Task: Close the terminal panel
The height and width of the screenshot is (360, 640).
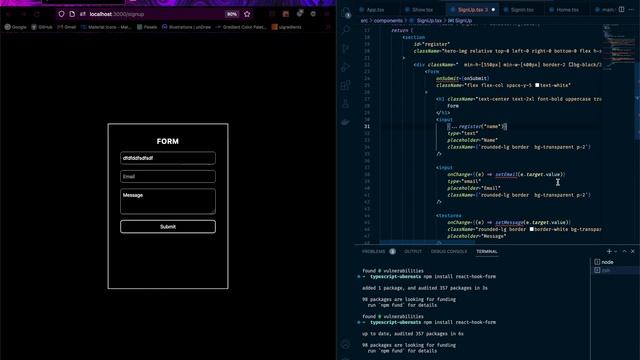Action: coord(633,251)
